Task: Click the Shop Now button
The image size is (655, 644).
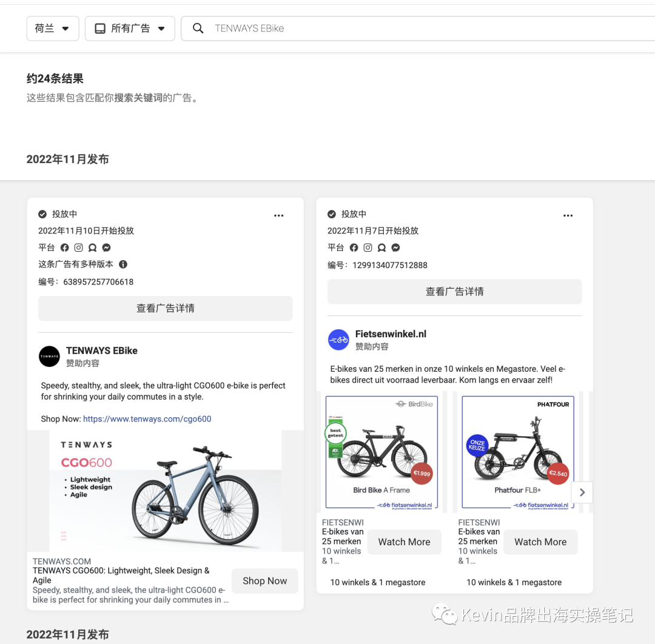Action: click(x=265, y=581)
